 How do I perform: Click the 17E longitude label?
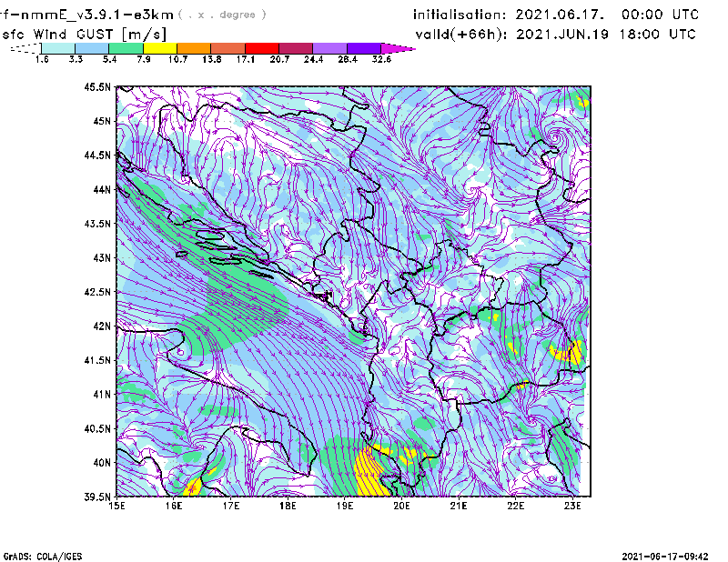[x=231, y=506]
